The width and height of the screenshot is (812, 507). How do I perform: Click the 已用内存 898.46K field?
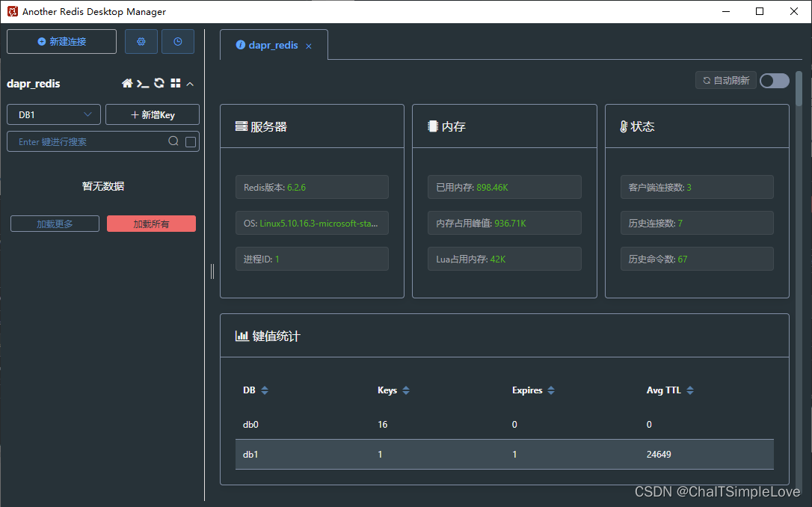pos(505,187)
